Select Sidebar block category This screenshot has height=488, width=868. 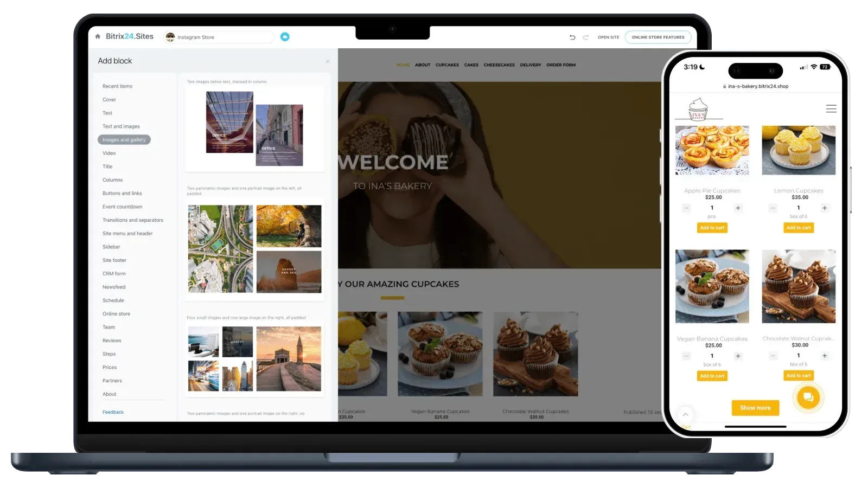tap(111, 247)
